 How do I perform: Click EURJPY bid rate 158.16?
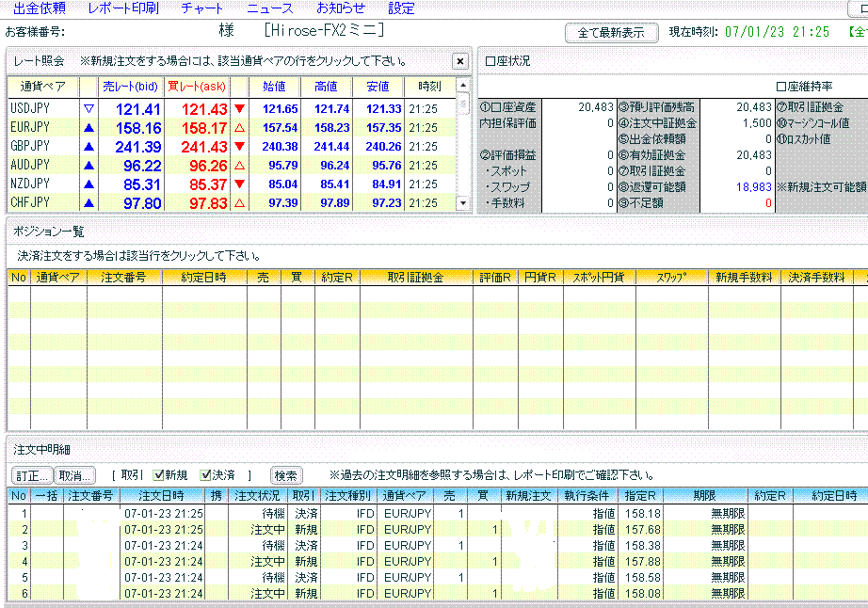click(138, 128)
